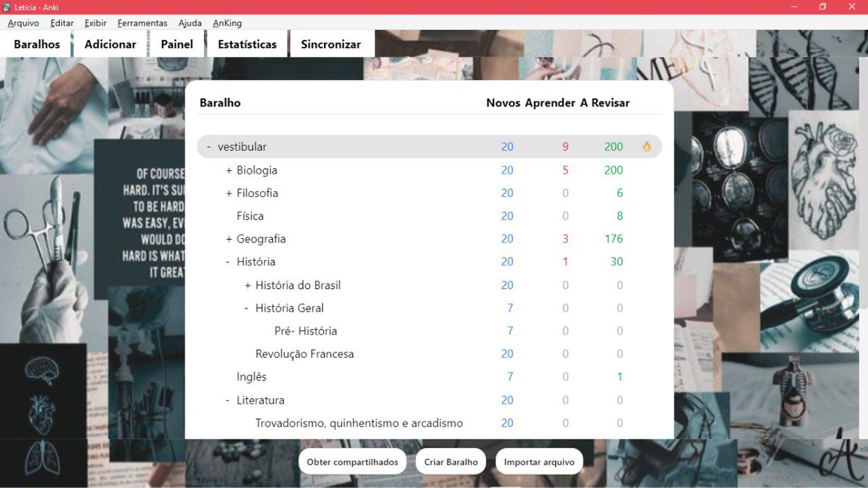The width and height of the screenshot is (868, 488).
Task: Click Obter compartilhados button
Action: pos(352,462)
